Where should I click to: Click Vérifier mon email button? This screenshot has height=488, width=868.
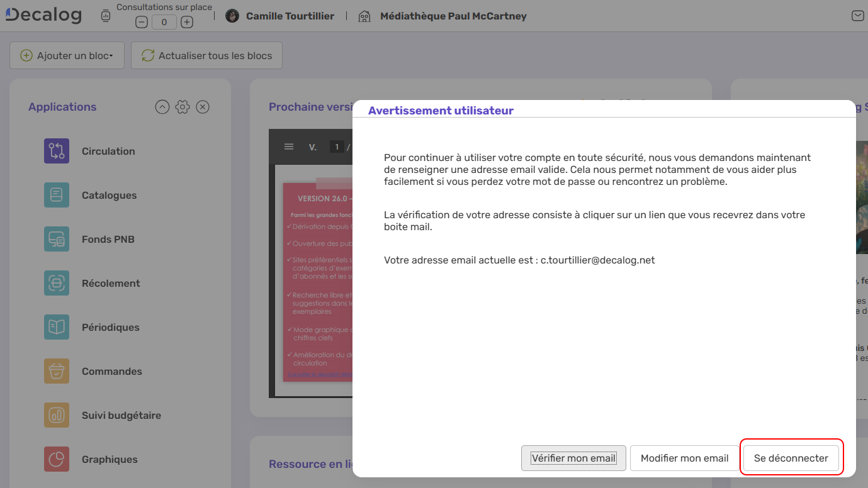[573, 458]
